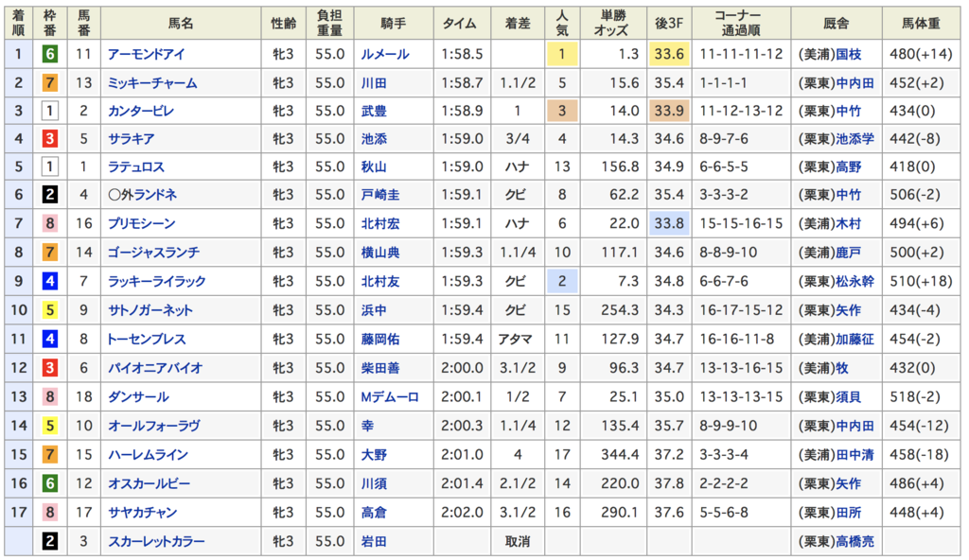This screenshot has width=969, height=560.
Task: Click the 馬名 column header
Action: tap(181, 24)
